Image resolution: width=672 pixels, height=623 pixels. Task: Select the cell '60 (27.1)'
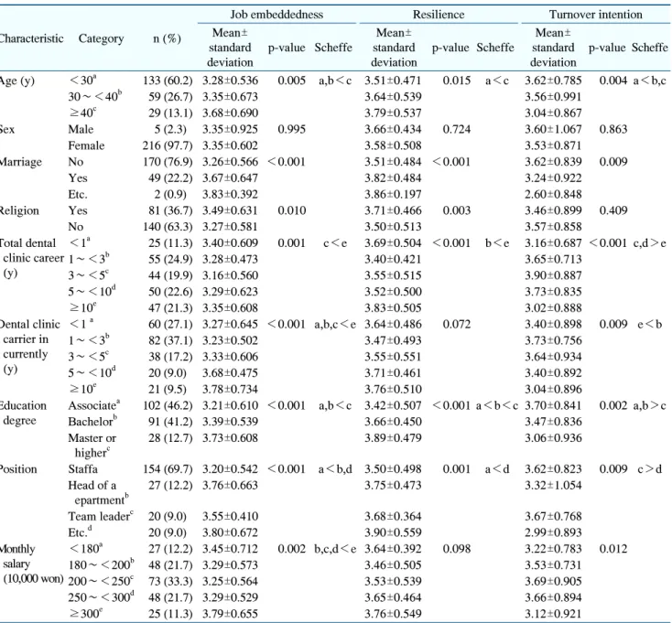170,325
